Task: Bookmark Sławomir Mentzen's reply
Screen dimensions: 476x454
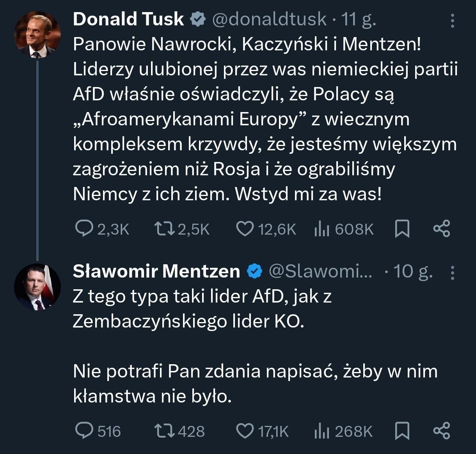Action: (402, 431)
